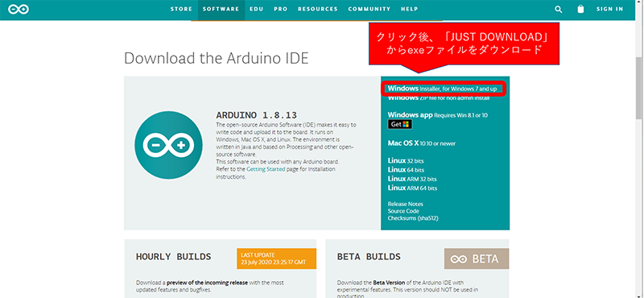Download Linux ARM 32 bits
The image size is (644, 298).
(412, 179)
